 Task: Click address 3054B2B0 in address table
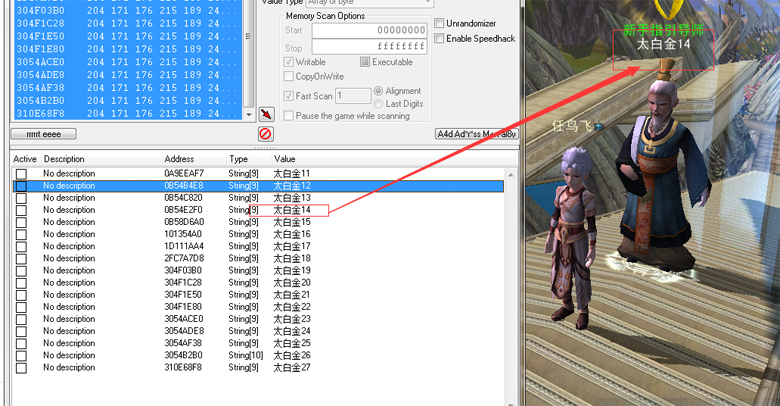pos(184,355)
